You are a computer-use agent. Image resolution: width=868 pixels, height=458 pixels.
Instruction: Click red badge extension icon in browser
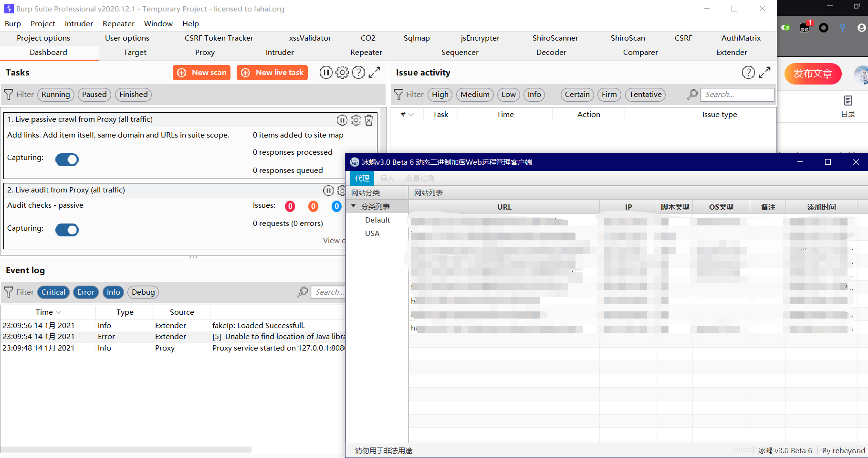[805, 27]
